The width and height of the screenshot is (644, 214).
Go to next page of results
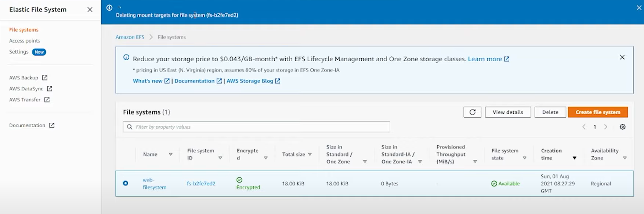click(606, 127)
